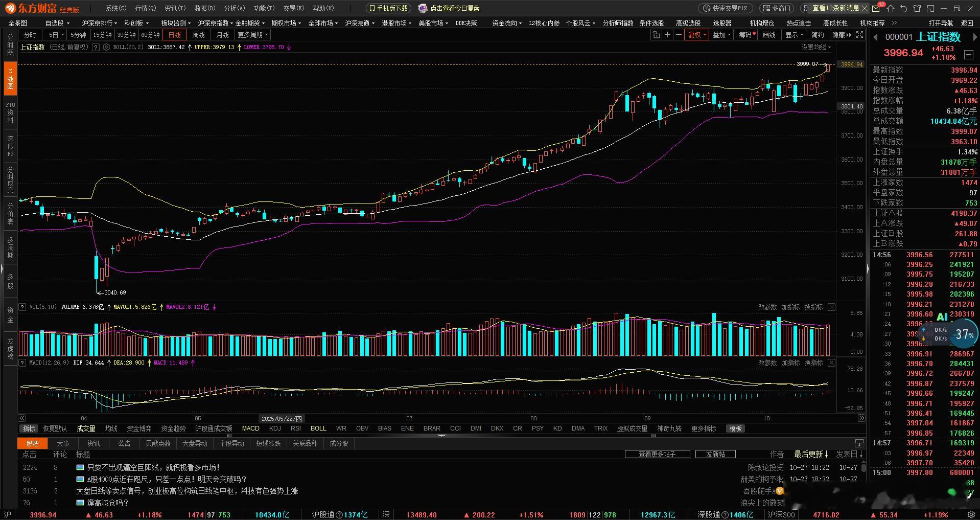Screen dimensions: 980x520
Task: Close the MACD indicator panel
Action: pyautogui.click(x=831, y=363)
